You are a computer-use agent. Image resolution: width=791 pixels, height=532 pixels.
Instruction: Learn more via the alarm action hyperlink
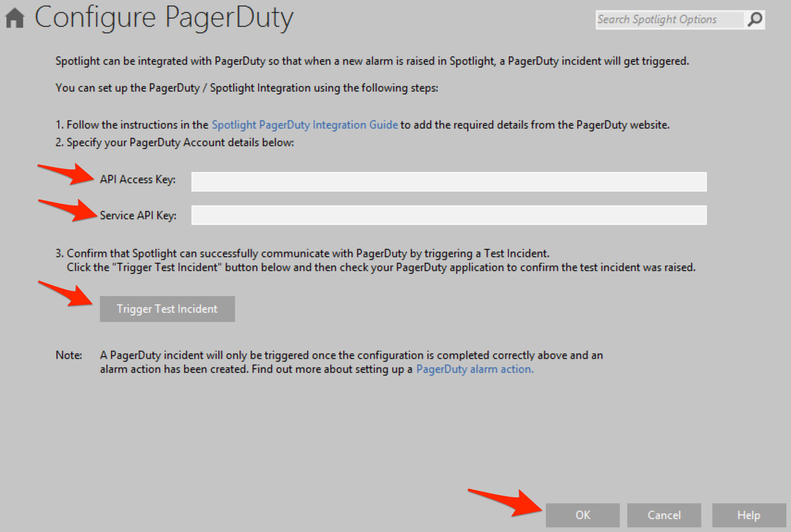point(474,369)
